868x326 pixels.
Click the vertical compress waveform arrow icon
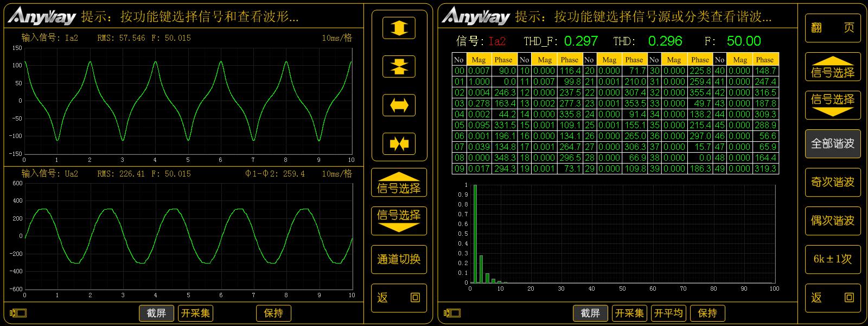(399, 67)
